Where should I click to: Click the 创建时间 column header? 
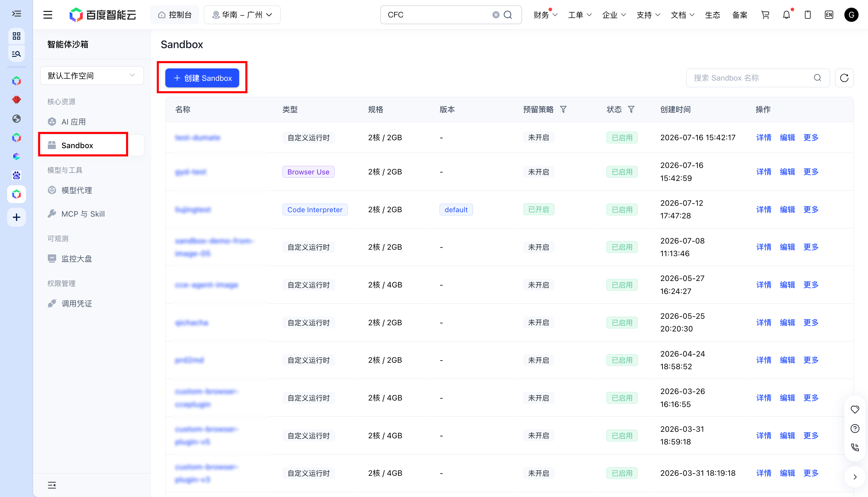click(675, 109)
